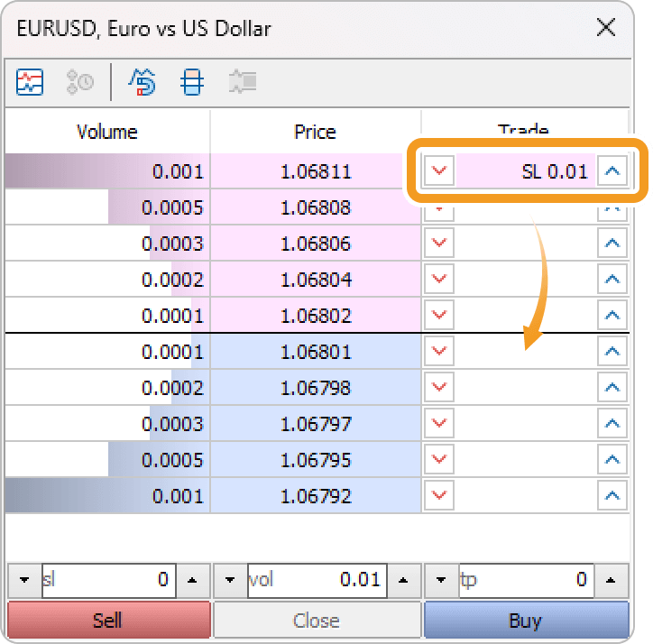Click blue buy arrow at price 1.06802

click(x=612, y=315)
